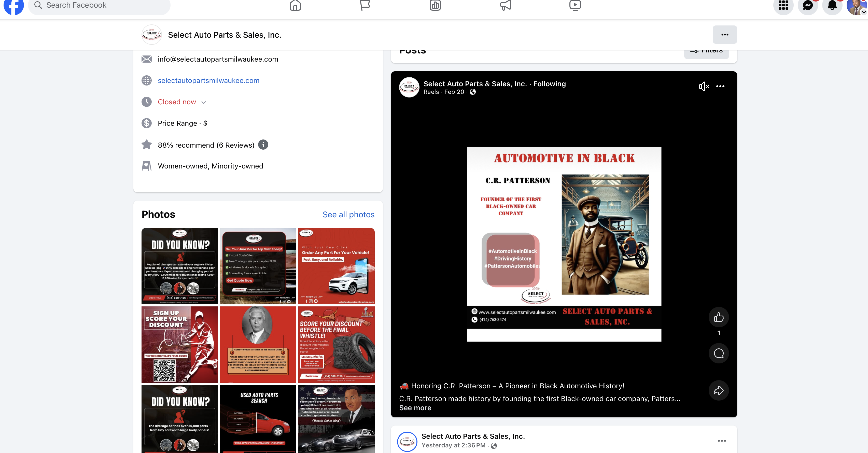Screen dimensions: 868x453
Task: Expand the reel caption with See more
Action: pyautogui.click(x=415, y=408)
